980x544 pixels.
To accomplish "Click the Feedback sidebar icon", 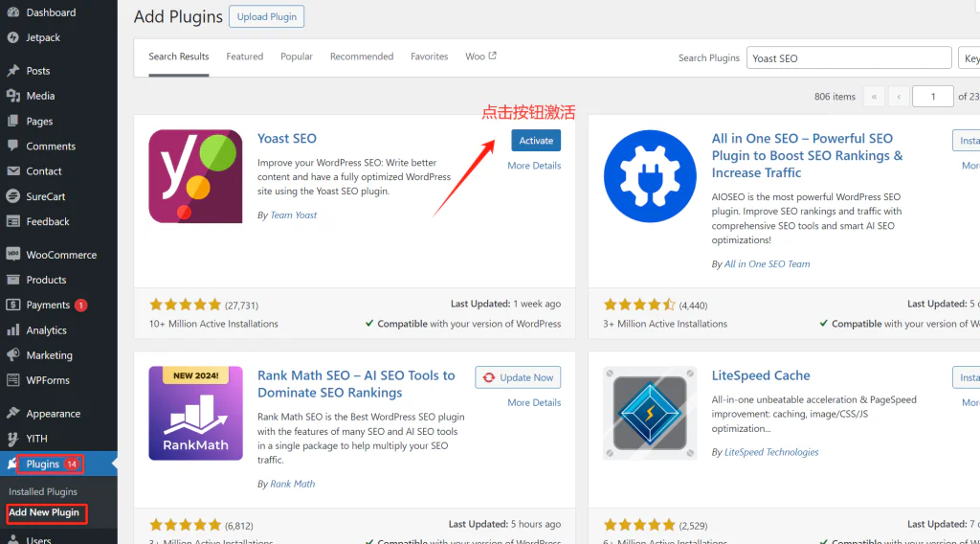I will 12,220.
